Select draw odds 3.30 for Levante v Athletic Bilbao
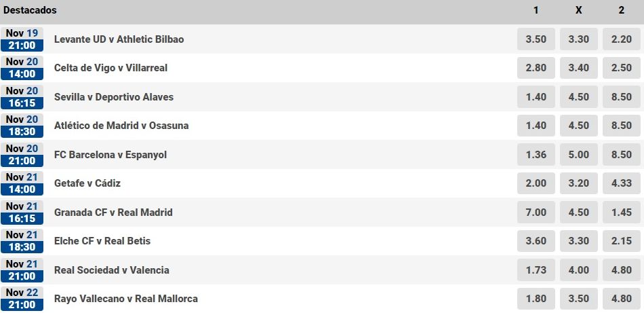Viewport: 644px width, 313px height. tap(578, 39)
